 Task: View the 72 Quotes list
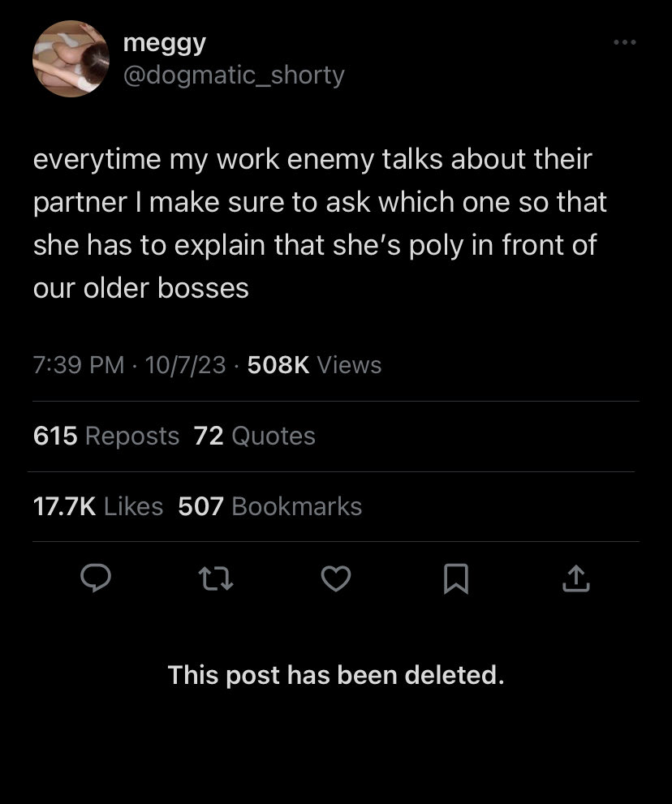click(255, 436)
